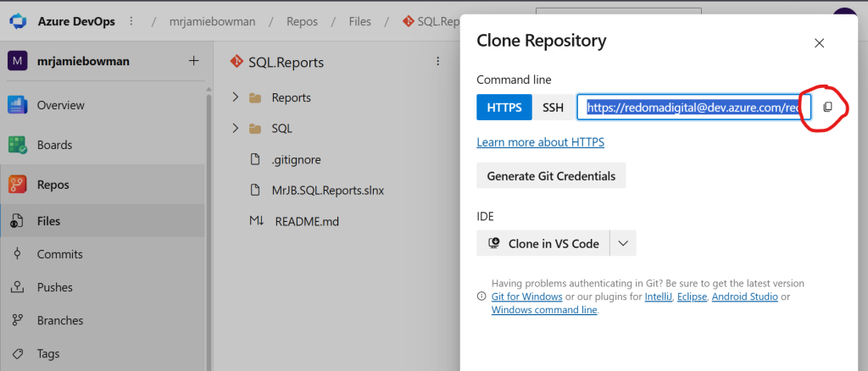Click the Azure DevOps logo icon
This screenshot has height=371, width=868.
pos(18,21)
